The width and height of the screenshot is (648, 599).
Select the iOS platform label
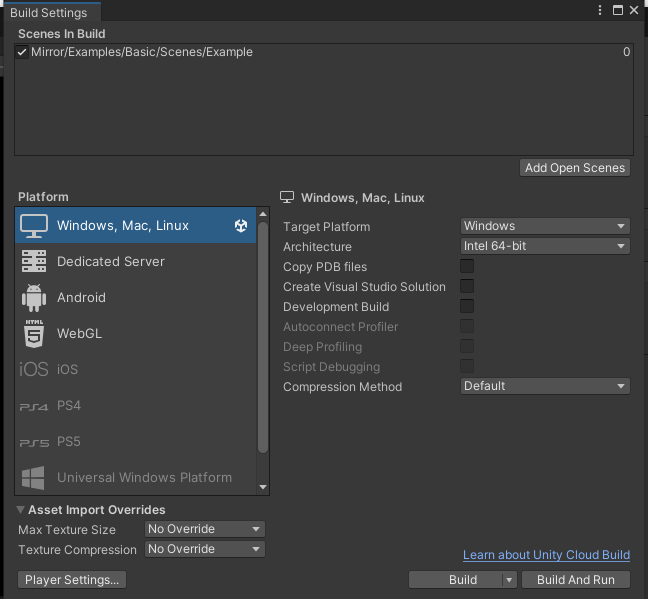[67, 369]
